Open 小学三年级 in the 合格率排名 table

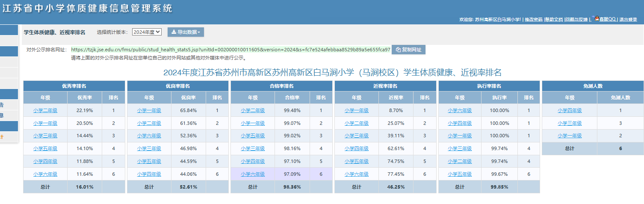(253, 148)
